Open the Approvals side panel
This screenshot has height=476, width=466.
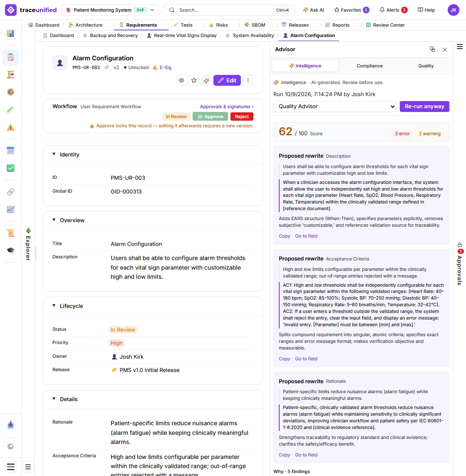coord(460,264)
